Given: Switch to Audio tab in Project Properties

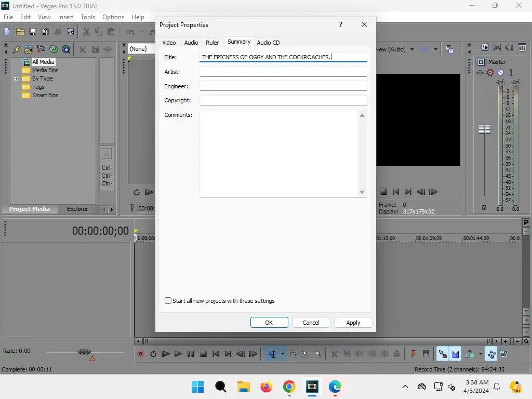Looking at the screenshot, I should point(191,43).
